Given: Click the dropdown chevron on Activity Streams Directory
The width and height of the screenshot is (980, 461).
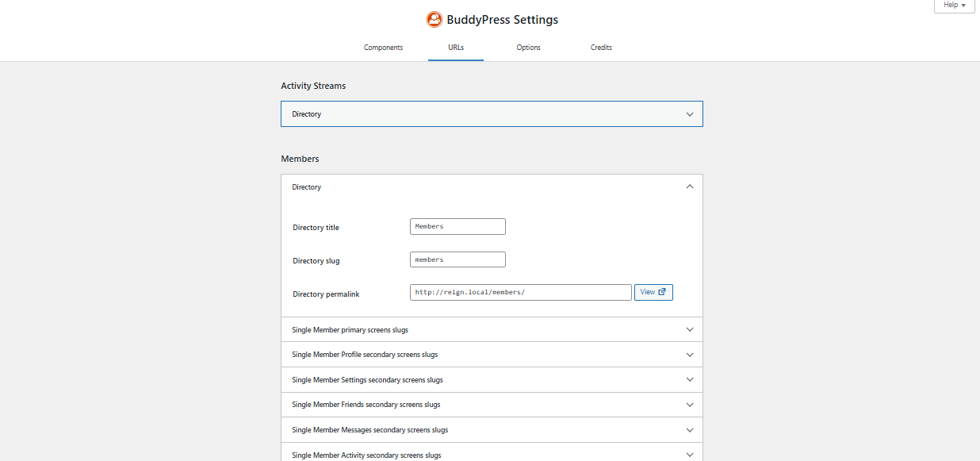Looking at the screenshot, I should (689, 113).
